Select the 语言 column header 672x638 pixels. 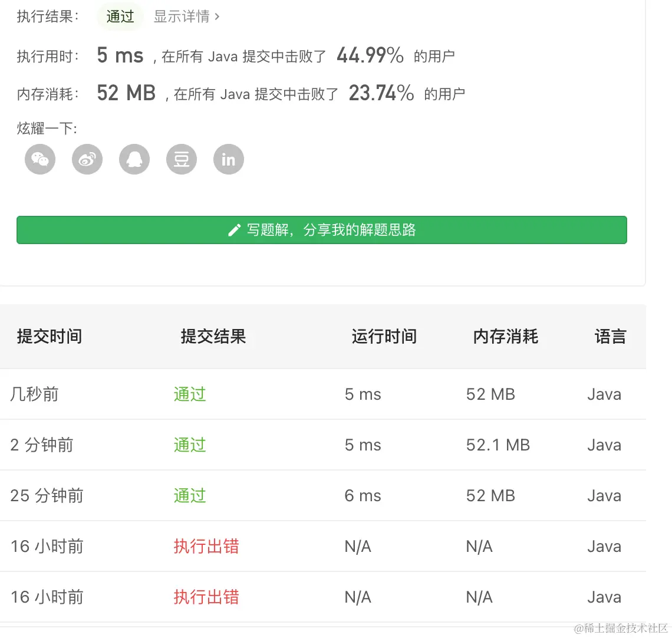[x=611, y=336]
